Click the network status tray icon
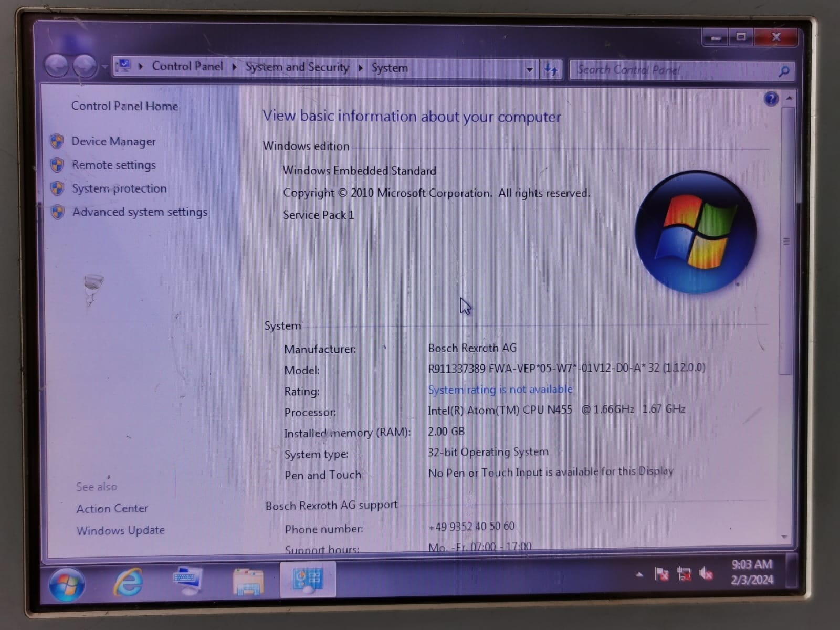The width and height of the screenshot is (840, 630). point(684,574)
